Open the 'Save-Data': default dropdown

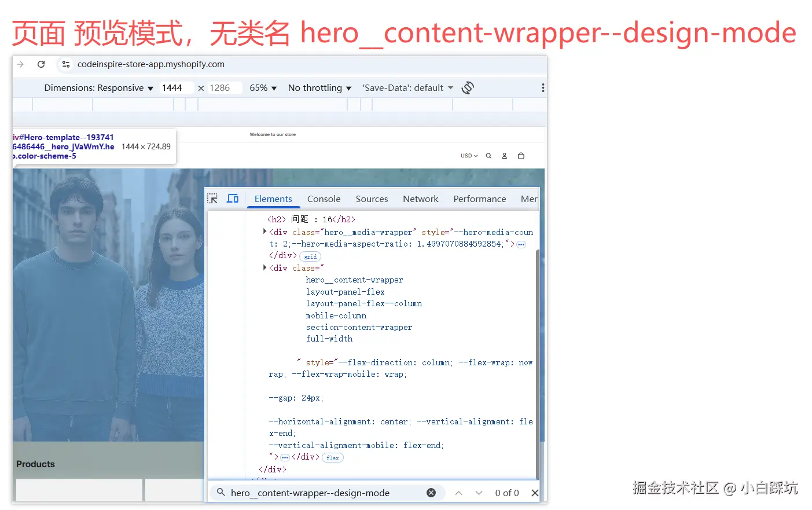coord(407,88)
